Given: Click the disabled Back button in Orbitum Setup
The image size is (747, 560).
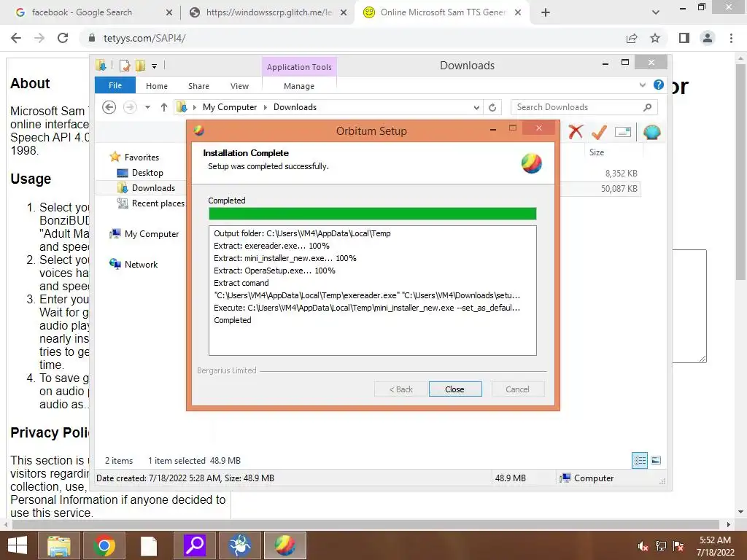Looking at the screenshot, I should [400, 389].
